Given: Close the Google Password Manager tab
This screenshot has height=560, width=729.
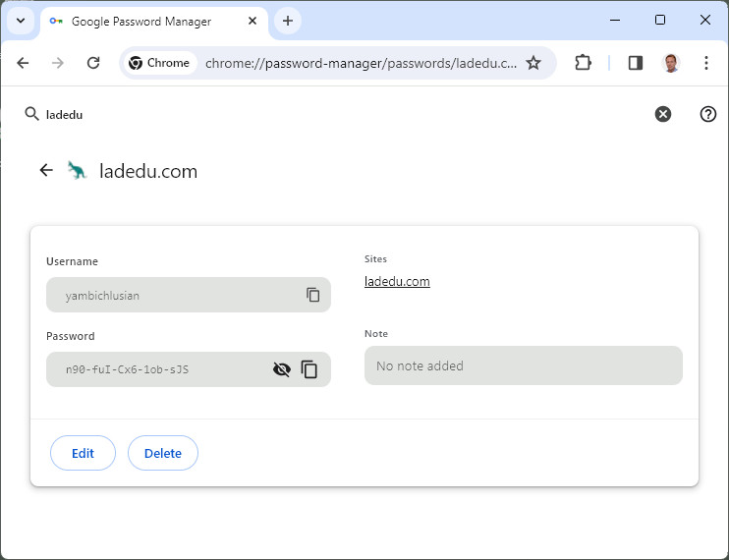Looking at the screenshot, I should pyautogui.click(x=252, y=21).
